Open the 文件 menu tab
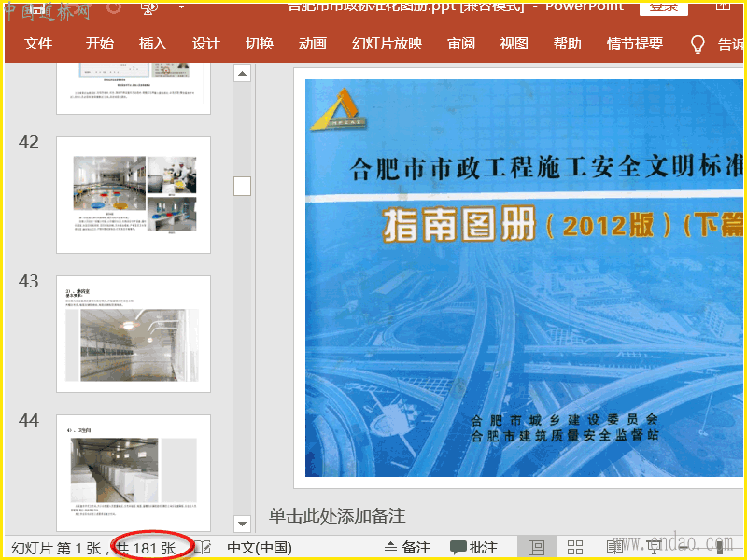Screen dimensions: 747x560 point(38,44)
